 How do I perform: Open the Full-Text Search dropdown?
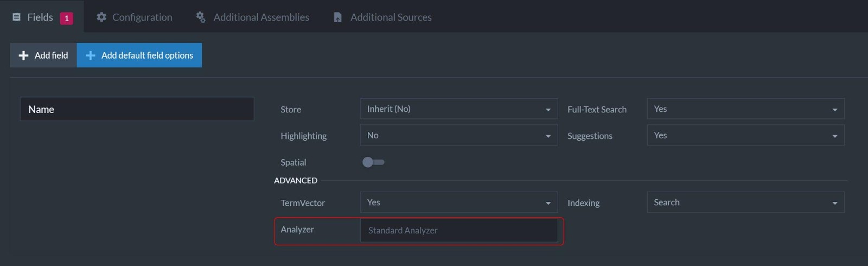[x=745, y=109]
